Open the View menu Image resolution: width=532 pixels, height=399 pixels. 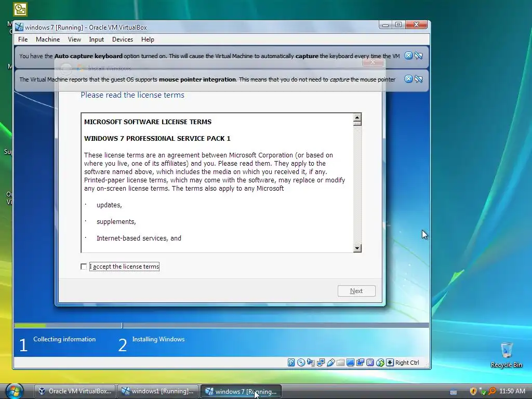click(x=74, y=39)
